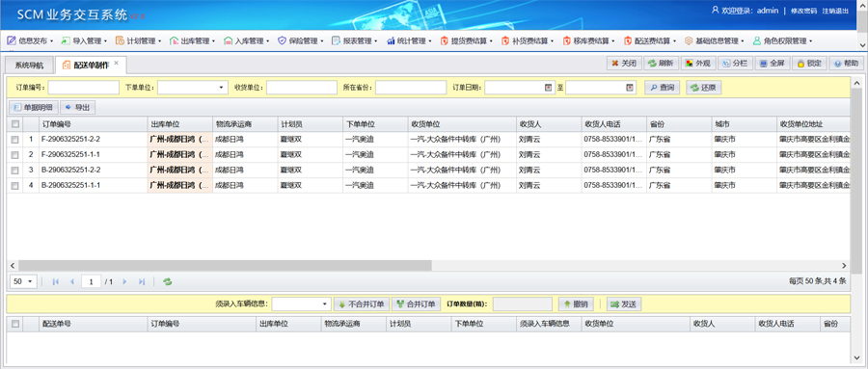868x369 pixels.
Task: Close the 配送单制作 tab
Action: tap(117, 63)
